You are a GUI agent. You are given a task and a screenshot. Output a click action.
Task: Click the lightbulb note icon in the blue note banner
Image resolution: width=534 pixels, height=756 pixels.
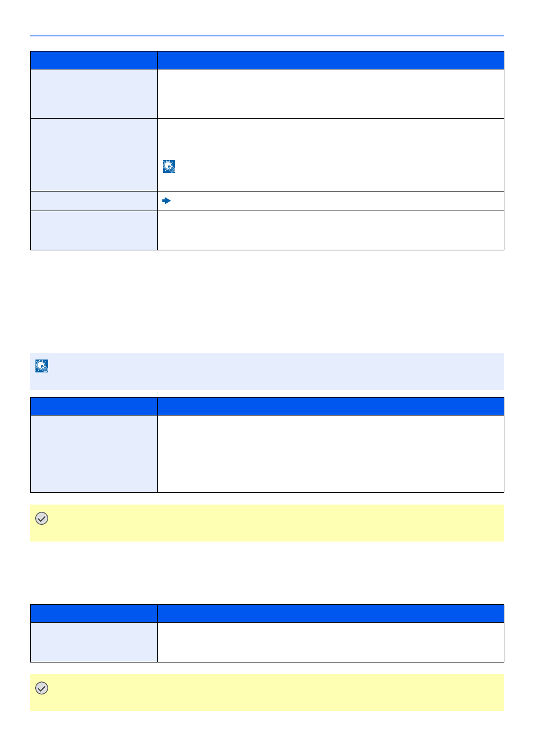(x=42, y=366)
